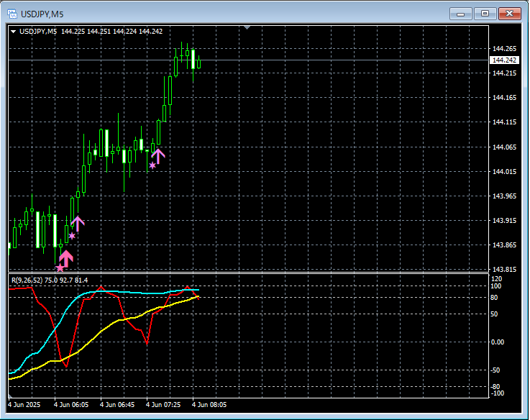Minimize the USDJPY,M5 chart window
Screen dimensions: 530x420
click(x=460, y=14)
